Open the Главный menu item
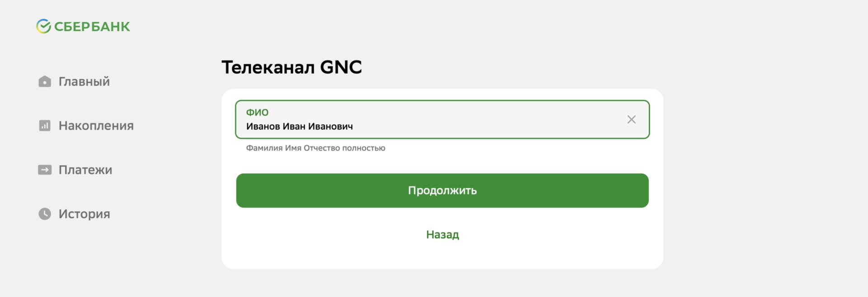The image size is (868, 297). [84, 82]
